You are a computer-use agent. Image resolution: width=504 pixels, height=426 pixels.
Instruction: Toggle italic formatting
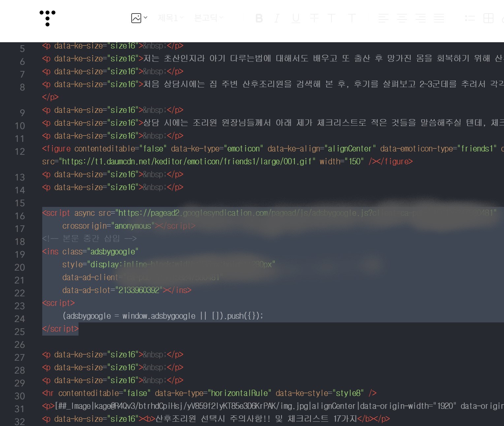(277, 18)
